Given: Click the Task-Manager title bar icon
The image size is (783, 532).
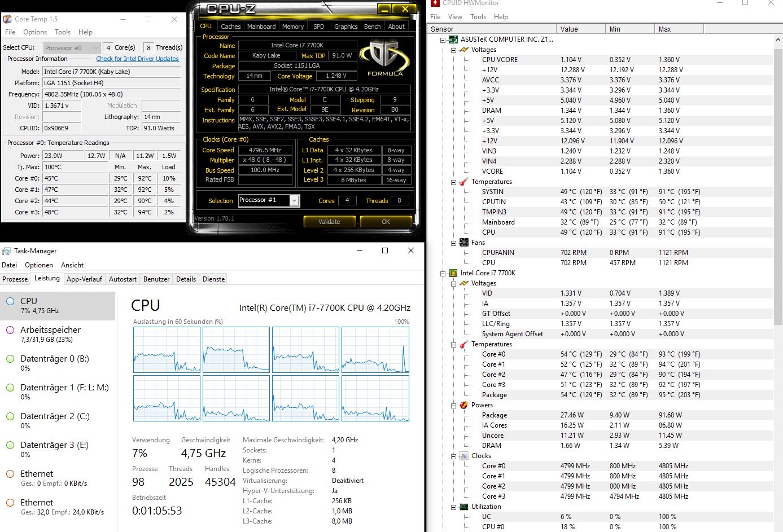Looking at the screenshot, I should [x=7, y=251].
